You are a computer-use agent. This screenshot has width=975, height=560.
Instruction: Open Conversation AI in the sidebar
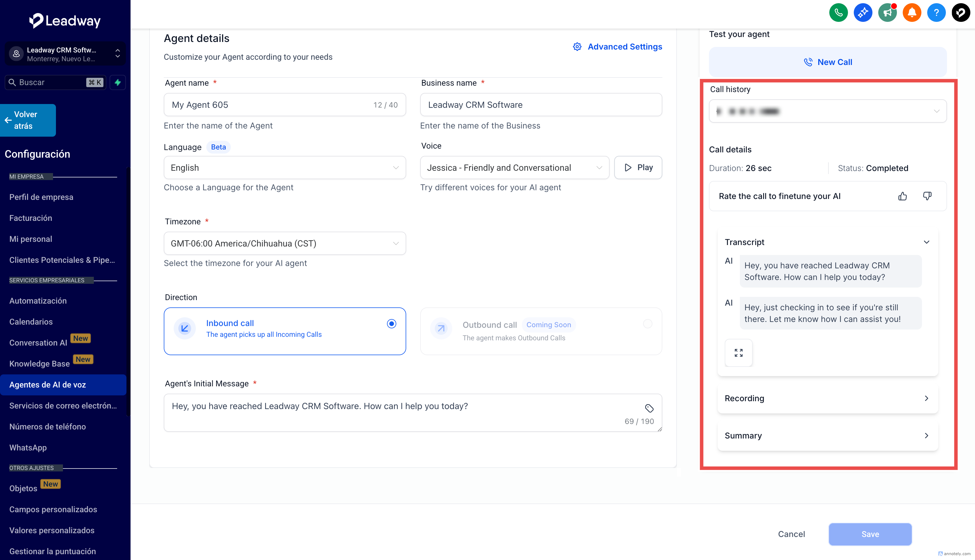tap(38, 343)
